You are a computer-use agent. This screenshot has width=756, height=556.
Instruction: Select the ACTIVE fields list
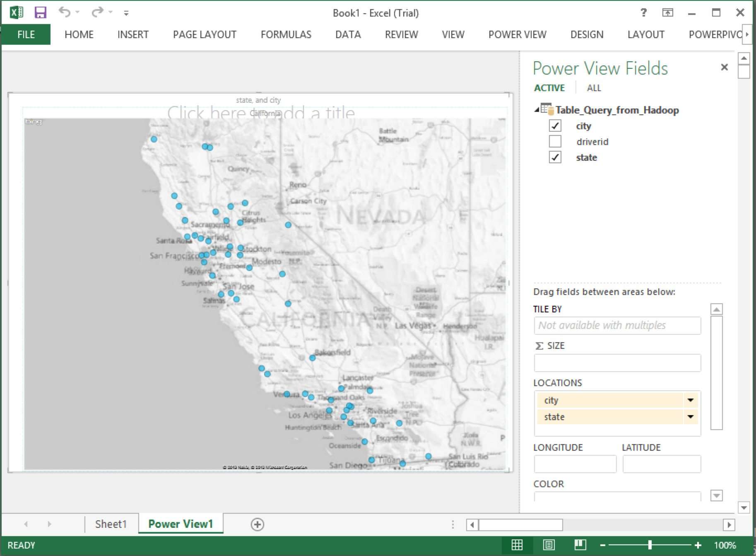point(549,88)
